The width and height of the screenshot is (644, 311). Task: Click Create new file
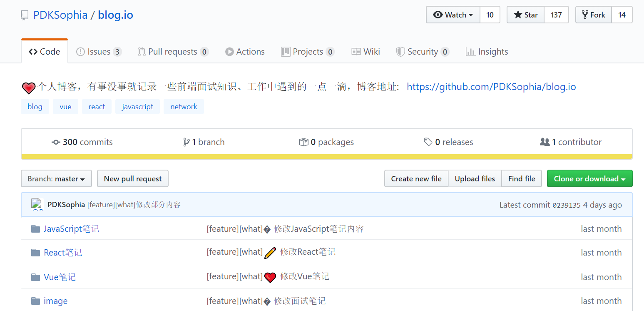416,179
